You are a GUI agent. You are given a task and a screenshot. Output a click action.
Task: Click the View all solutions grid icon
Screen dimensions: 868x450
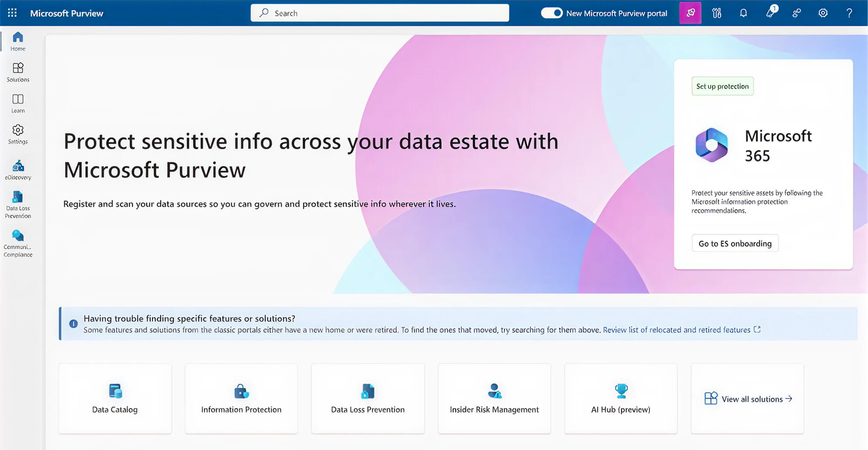tap(711, 398)
